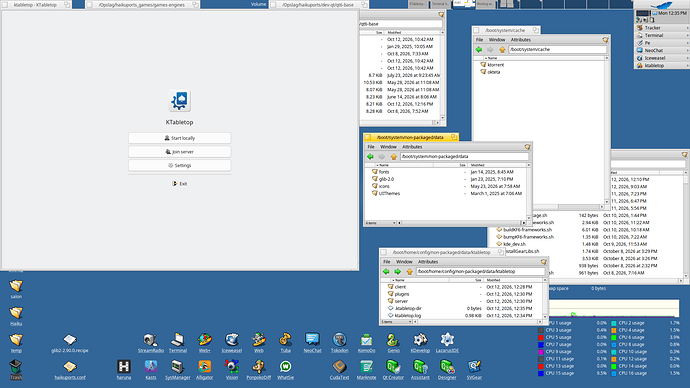The width and height of the screenshot is (690, 388).
Task: Select the UIThemes folder in the data window
Action: tap(386, 194)
